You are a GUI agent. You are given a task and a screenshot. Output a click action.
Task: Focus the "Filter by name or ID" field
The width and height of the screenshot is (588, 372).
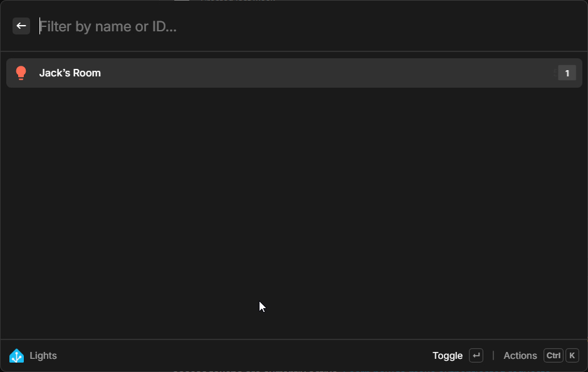pos(188,26)
